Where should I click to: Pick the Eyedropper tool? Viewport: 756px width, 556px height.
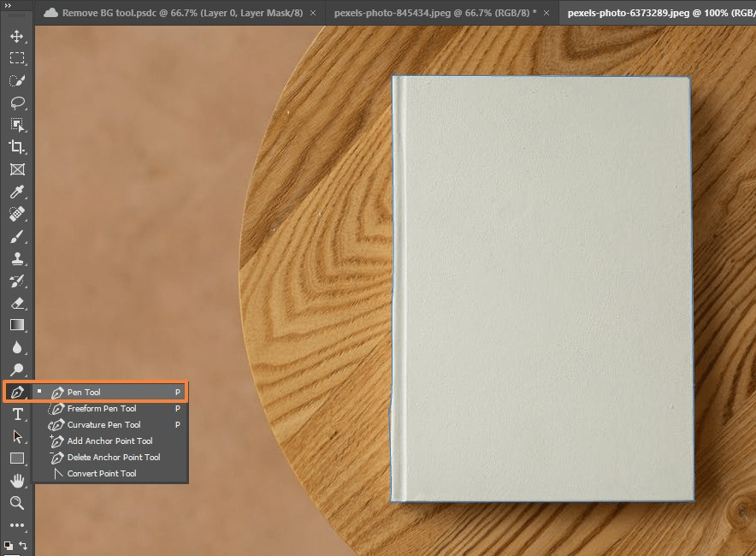point(16,192)
